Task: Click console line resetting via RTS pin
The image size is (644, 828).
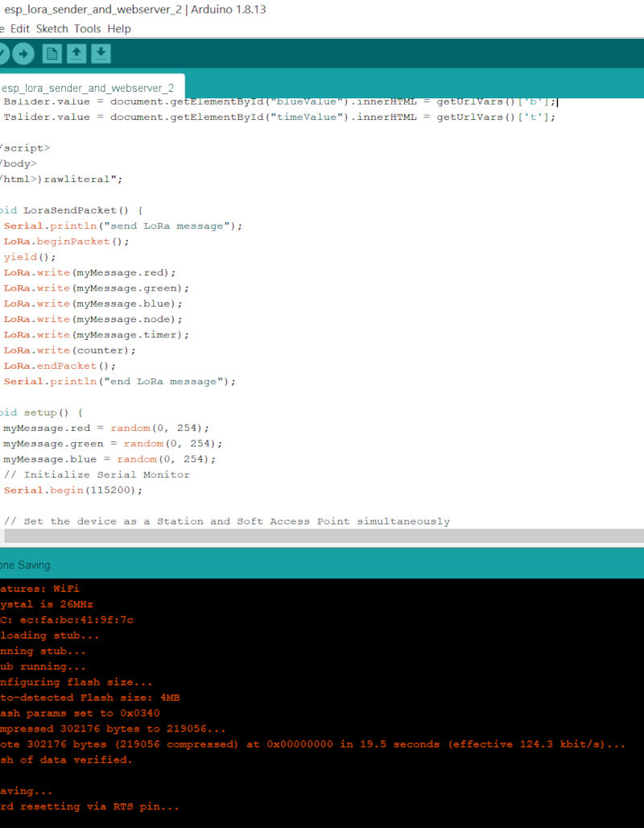Action: [x=89, y=806]
